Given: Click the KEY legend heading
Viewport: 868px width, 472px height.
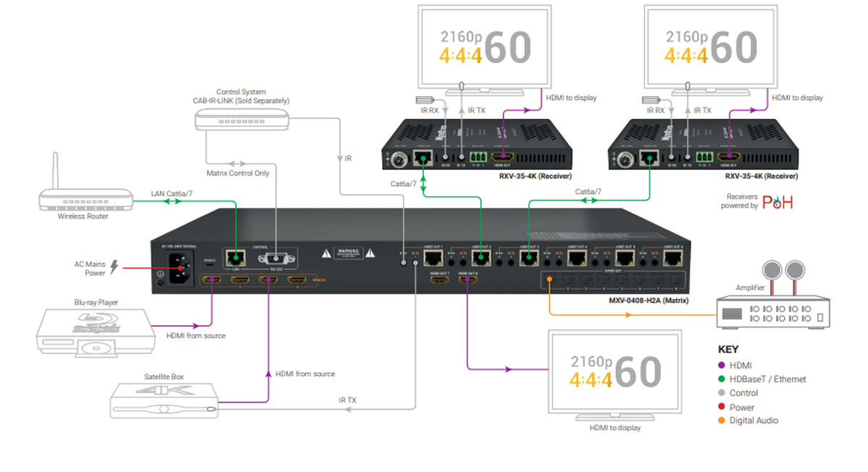Looking at the screenshot, I should (728, 349).
